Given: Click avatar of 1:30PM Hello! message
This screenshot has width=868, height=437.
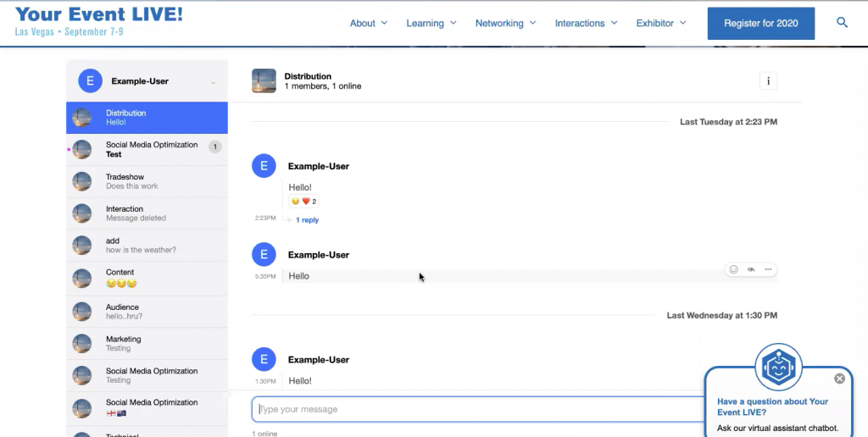Looking at the screenshot, I should 264,360.
